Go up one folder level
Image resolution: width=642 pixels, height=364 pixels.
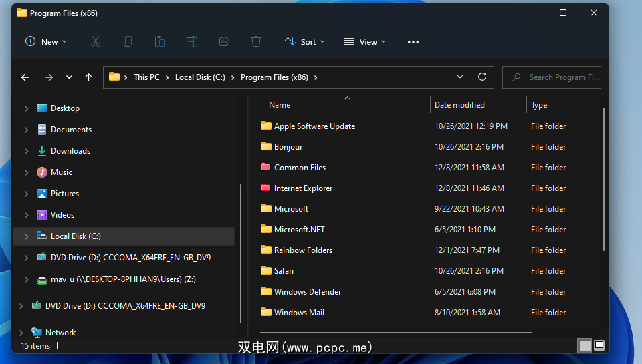tap(88, 77)
